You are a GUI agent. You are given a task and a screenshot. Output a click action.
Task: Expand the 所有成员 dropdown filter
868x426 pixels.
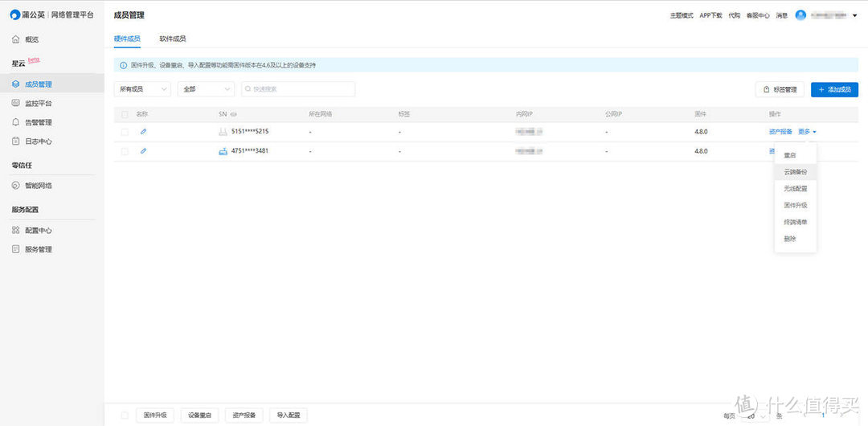pos(143,89)
